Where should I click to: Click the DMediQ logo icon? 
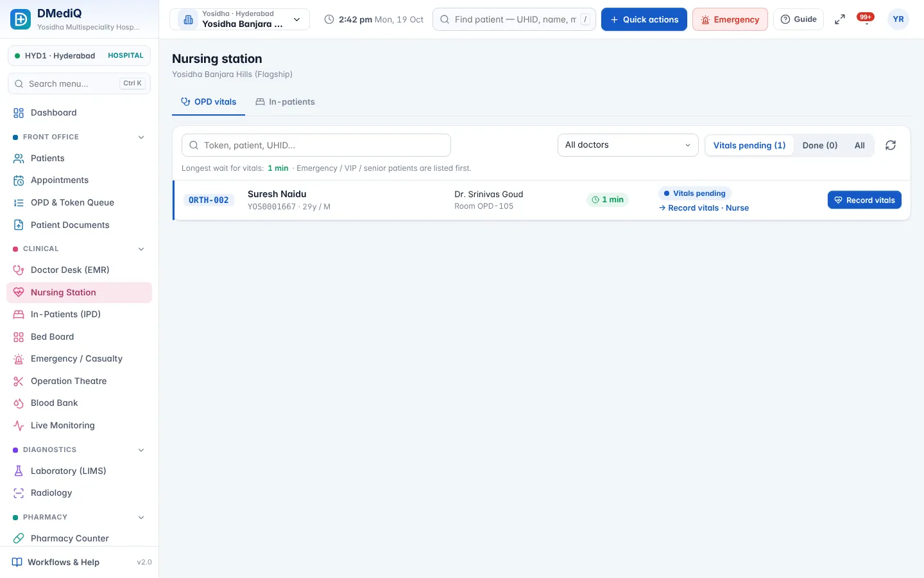[x=21, y=19]
